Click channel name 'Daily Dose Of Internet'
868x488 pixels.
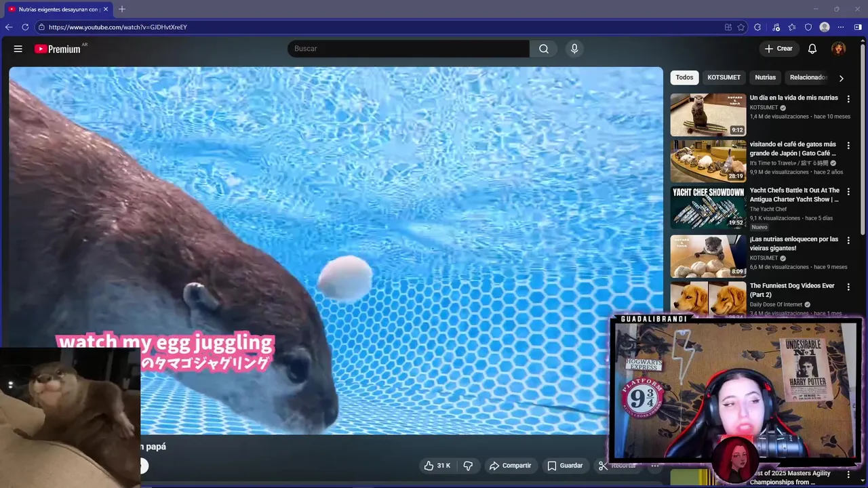pyautogui.click(x=776, y=305)
